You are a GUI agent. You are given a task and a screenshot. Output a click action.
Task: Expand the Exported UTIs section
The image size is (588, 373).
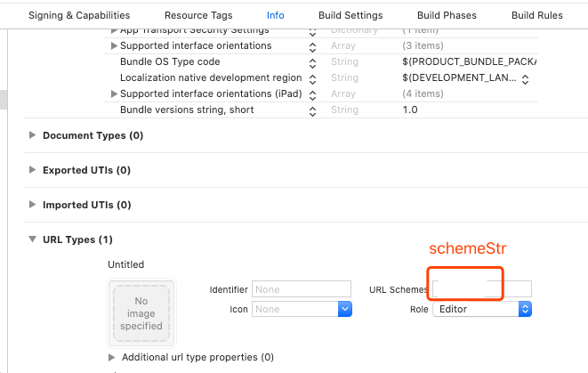[33, 170]
